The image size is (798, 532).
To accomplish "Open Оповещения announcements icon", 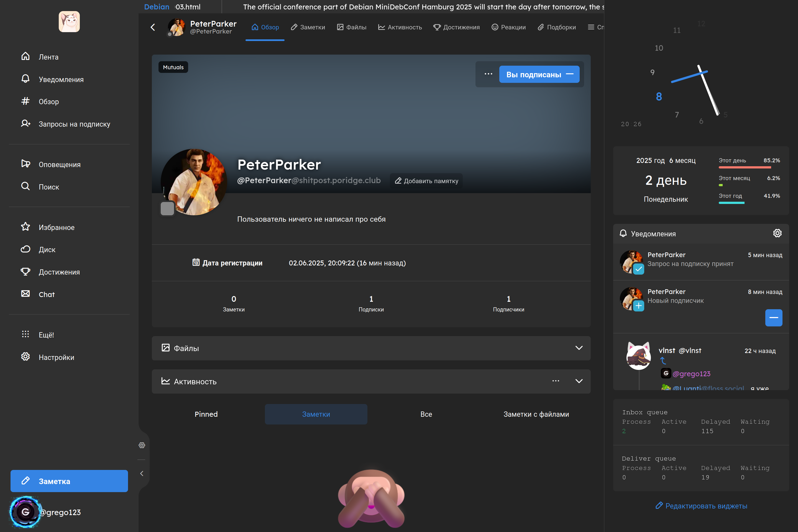I will coord(25,164).
